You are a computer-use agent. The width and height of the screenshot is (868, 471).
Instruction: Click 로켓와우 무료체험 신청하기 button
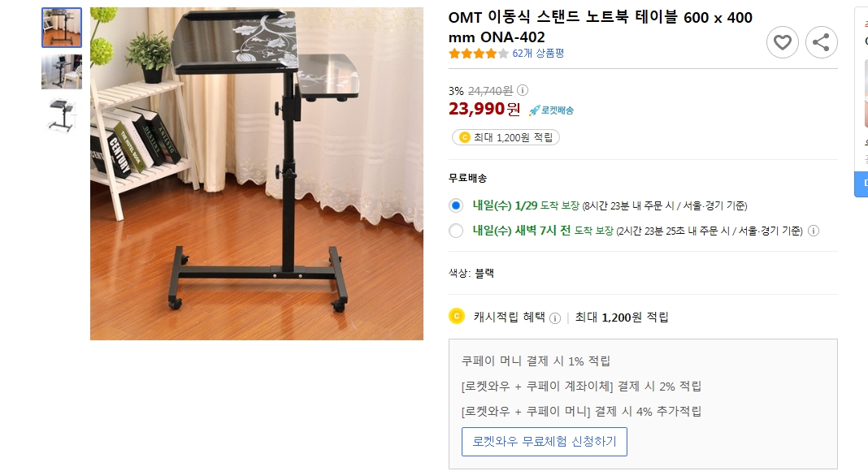coord(545,442)
